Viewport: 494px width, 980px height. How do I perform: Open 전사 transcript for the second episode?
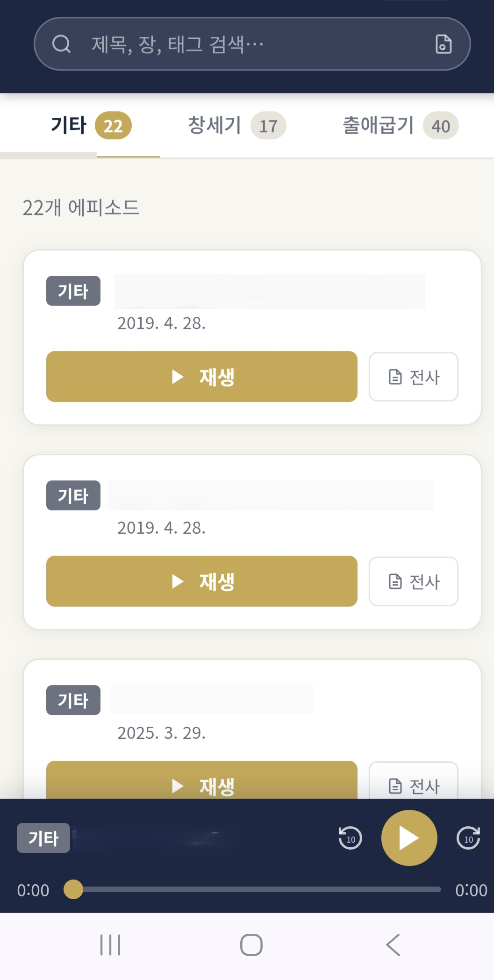[x=414, y=581]
